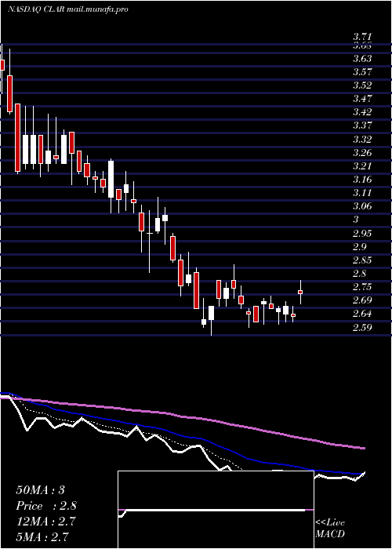Click the 2.8 axis price label
392x549 pixels.
pos(360,274)
